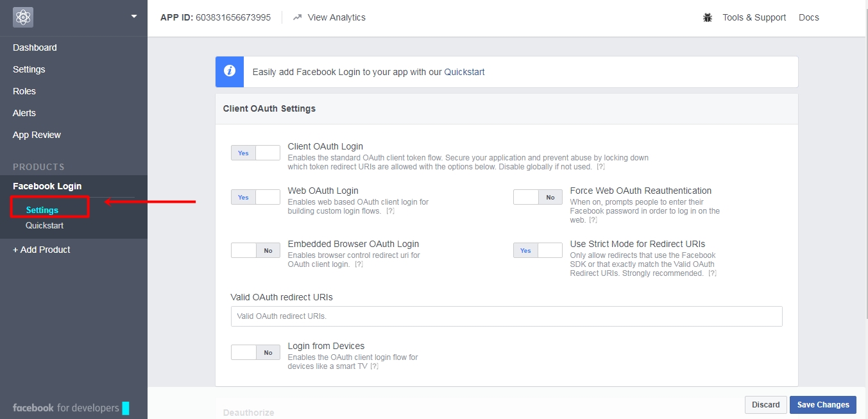Click the Client OAuth Settings heading
Viewport: 868px width, 419px height.
click(269, 108)
